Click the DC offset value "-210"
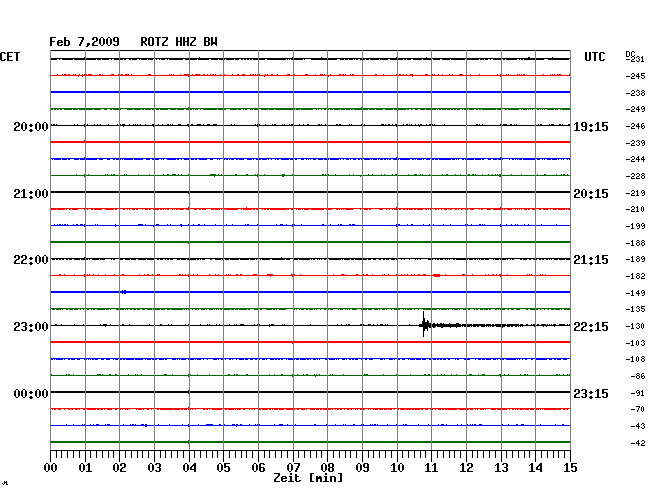The width and height of the screenshot is (650, 494). 635,209
